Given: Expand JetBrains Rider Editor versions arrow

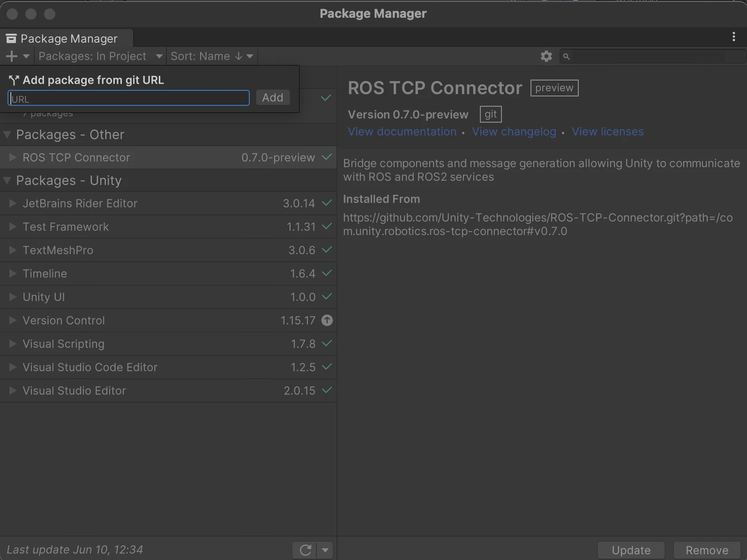Looking at the screenshot, I should [13, 203].
